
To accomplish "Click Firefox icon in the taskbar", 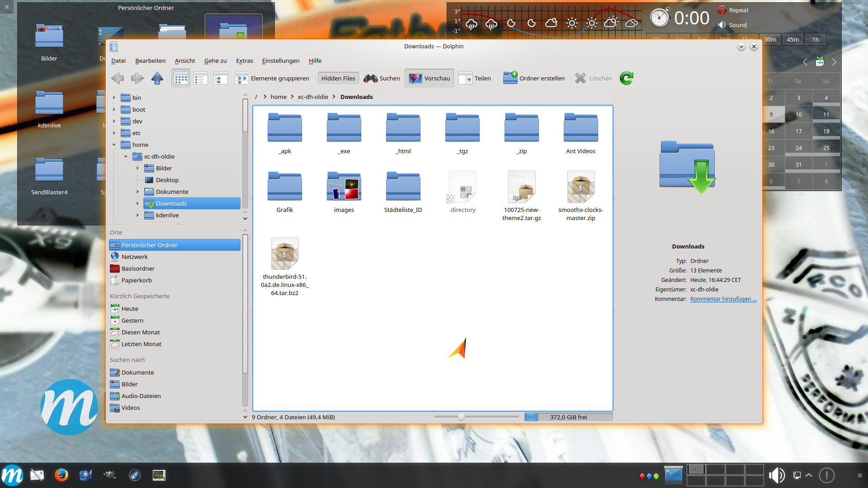I will tap(61, 475).
